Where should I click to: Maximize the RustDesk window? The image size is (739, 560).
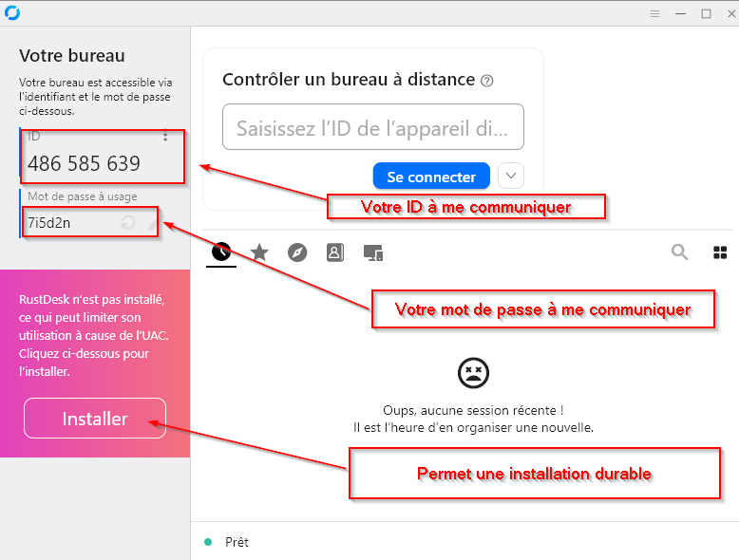point(706,13)
